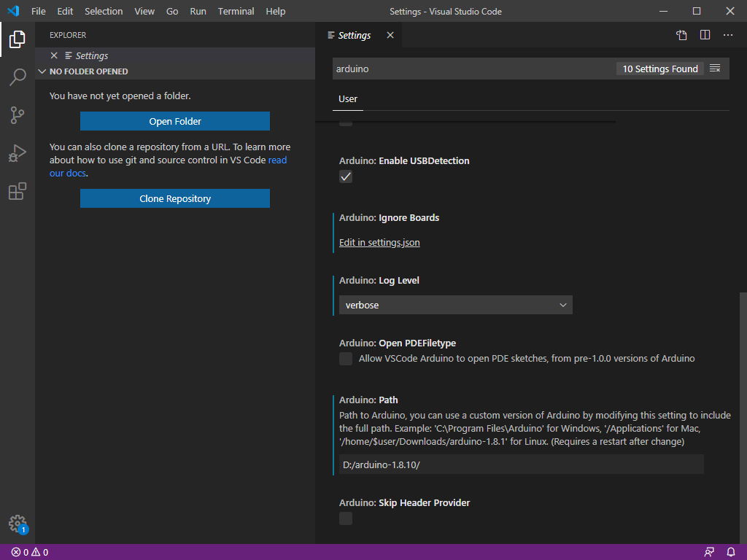Click the VS Code logo icon

(x=13, y=11)
